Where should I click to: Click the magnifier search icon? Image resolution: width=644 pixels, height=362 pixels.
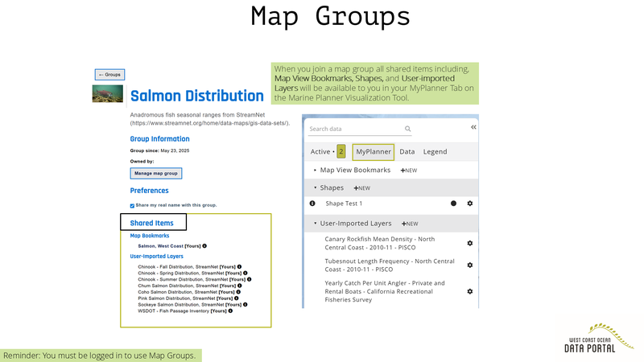tap(408, 129)
